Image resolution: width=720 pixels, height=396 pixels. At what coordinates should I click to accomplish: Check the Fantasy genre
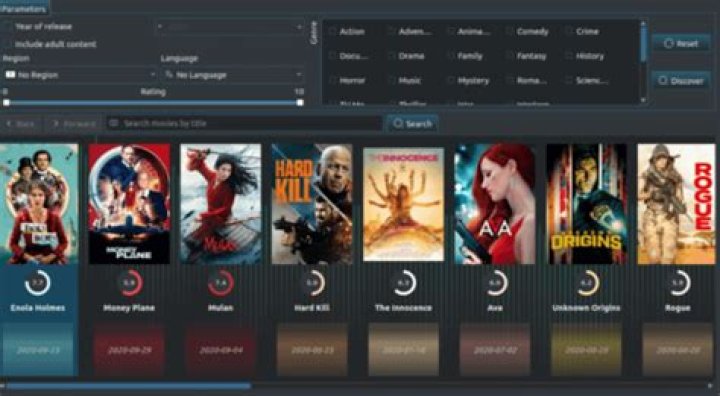510,56
